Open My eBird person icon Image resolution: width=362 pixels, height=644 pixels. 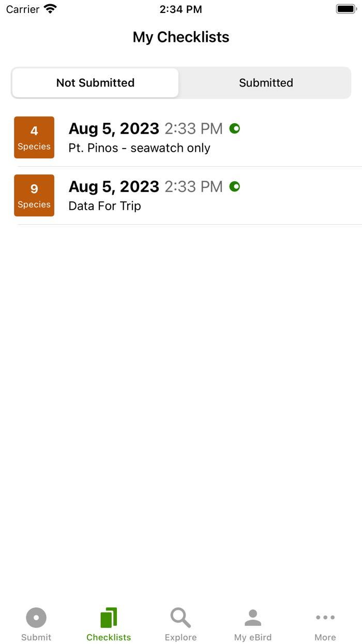point(253,616)
